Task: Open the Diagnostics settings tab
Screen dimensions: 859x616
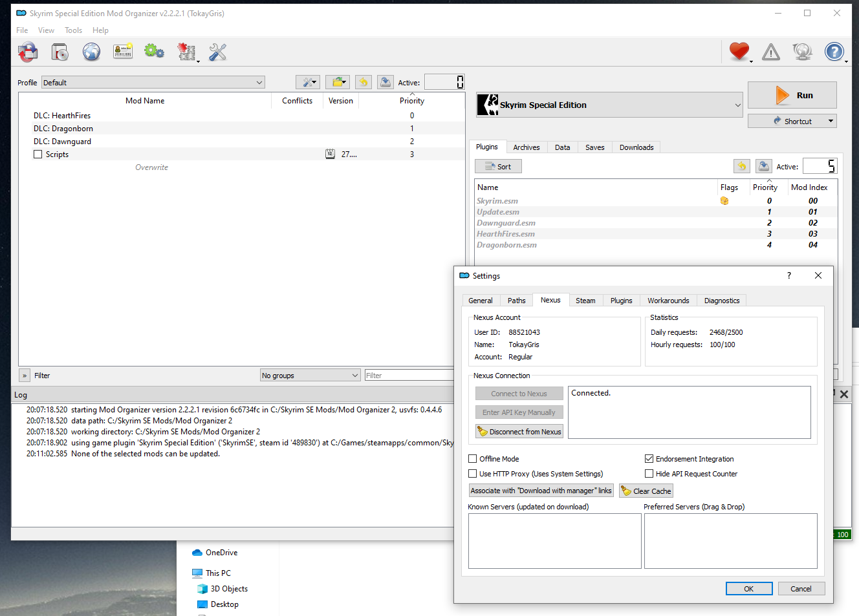Action: coord(722,301)
